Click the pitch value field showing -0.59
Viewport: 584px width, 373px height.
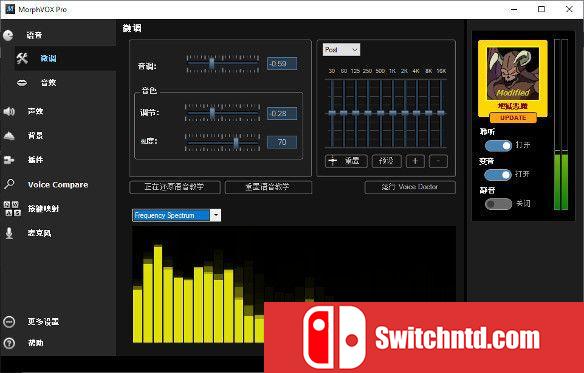click(282, 64)
